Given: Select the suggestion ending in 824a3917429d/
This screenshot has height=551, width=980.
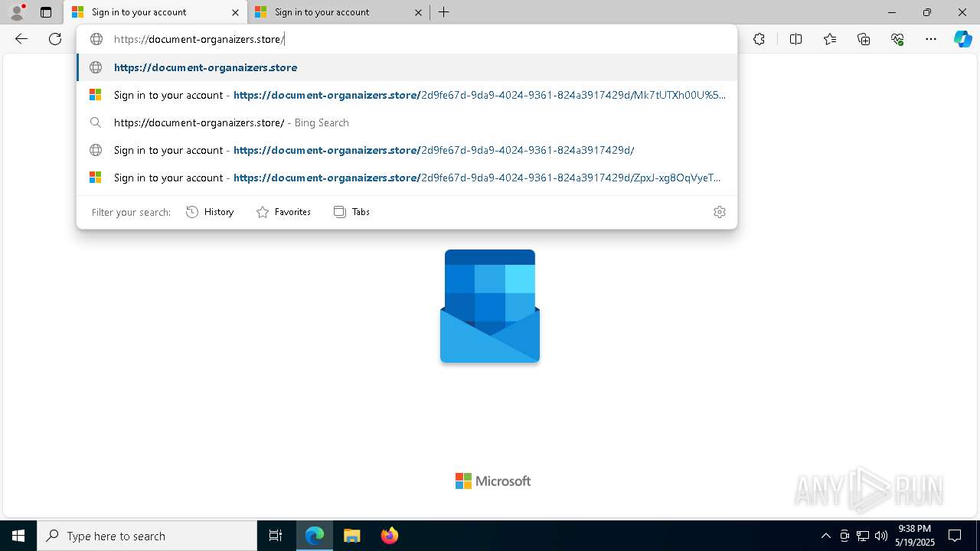Looking at the screenshot, I should [407, 150].
